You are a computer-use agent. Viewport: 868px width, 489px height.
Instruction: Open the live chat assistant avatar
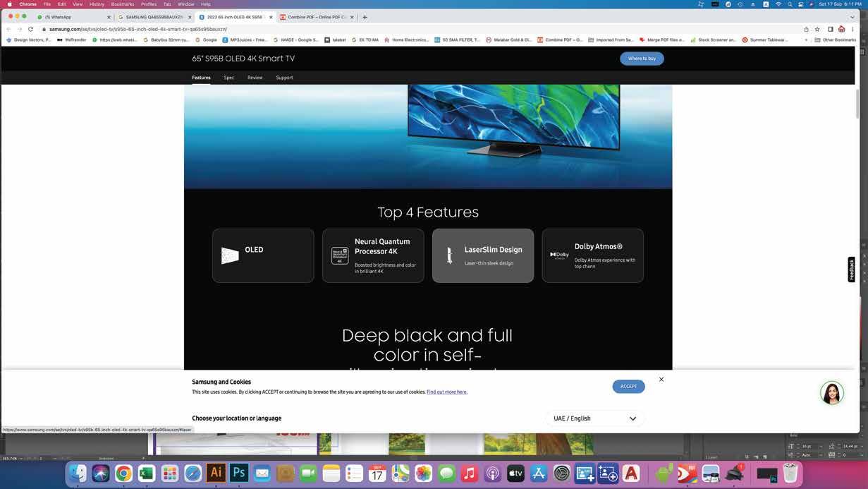tap(832, 393)
